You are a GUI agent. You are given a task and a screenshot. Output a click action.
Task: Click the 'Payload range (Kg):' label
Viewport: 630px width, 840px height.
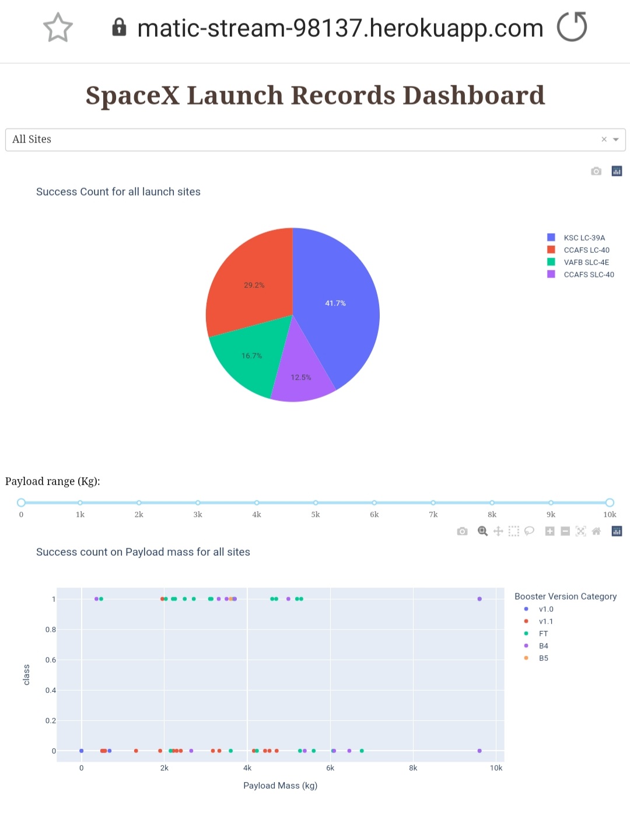(52, 482)
